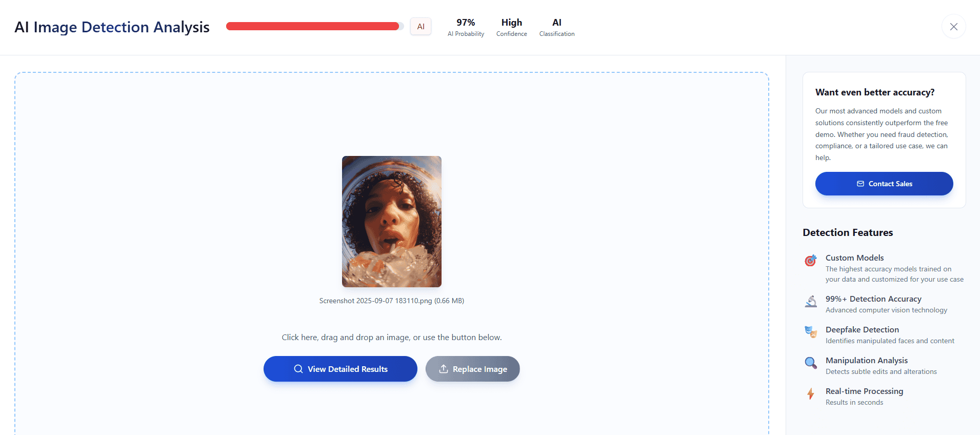Click 'Detects subtle edits and alterations' description
Image resolution: width=980 pixels, height=435 pixels.
coord(881,371)
